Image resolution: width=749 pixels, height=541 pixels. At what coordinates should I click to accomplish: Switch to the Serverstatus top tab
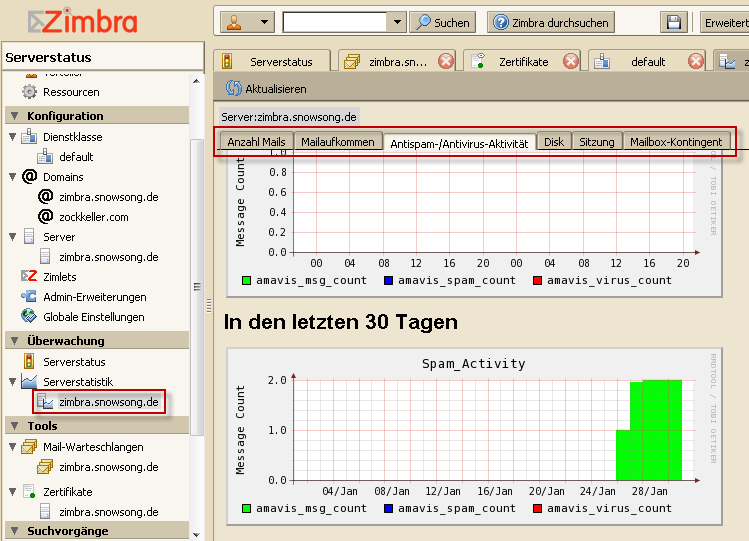click(272, 61)
